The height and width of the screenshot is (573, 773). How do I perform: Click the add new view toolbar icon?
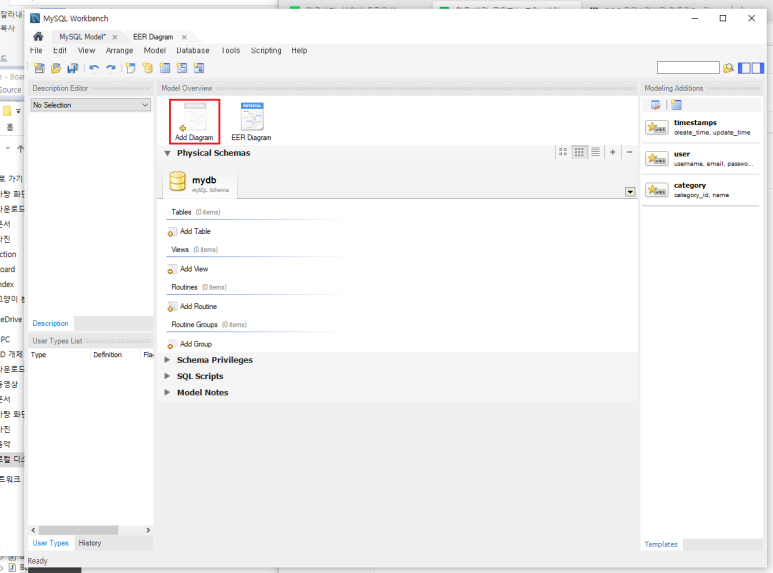[x=182, y=68]
